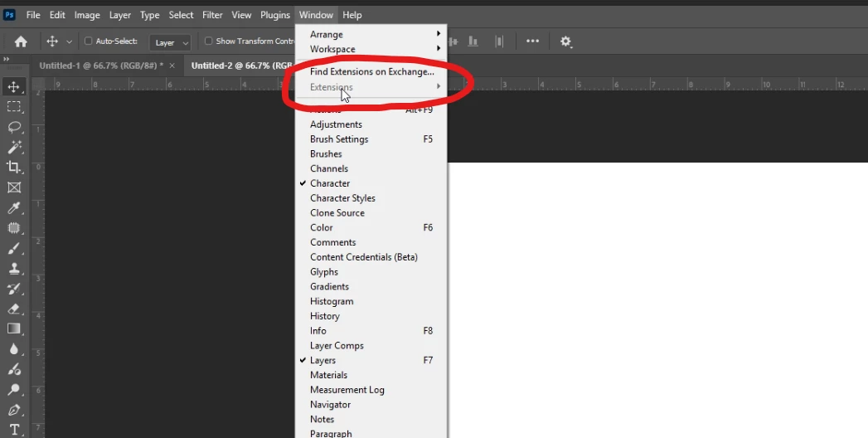The image size is (868, 438).
Task: Close the Untitled-1 document tab
Action: pos(172,66)
